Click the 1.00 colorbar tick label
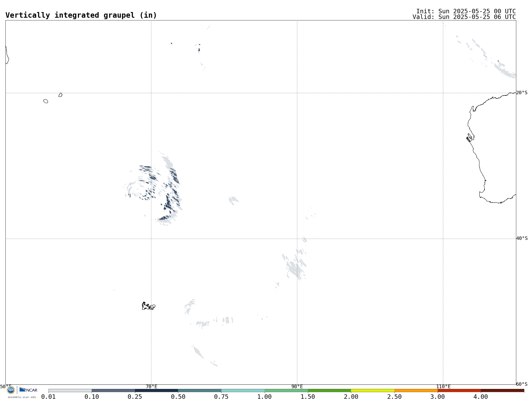The width and height of the screenshot is (532, 400). click(x=265, y=397)
